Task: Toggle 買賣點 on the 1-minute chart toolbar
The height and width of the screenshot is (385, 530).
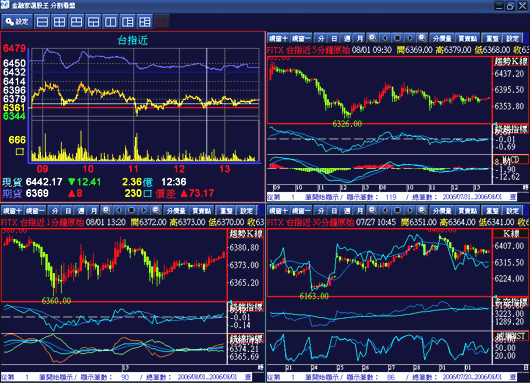Action: 202,211
